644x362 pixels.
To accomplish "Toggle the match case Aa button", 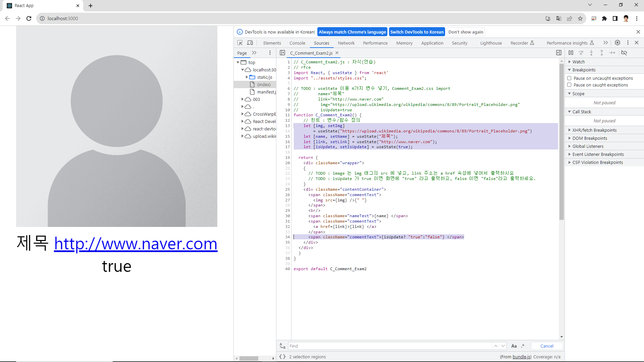I will [514, 346].
